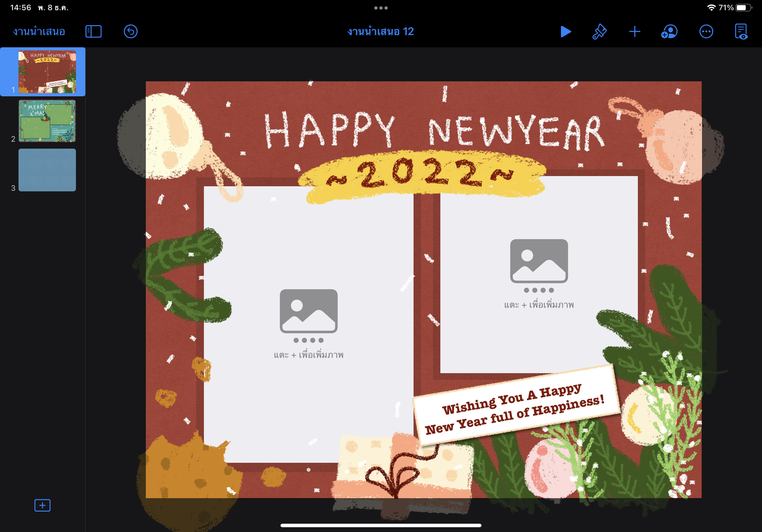Open the Document view options icon
Viewport: 762px width, 532px height.
pyautogui.click(x=741, y=32)
